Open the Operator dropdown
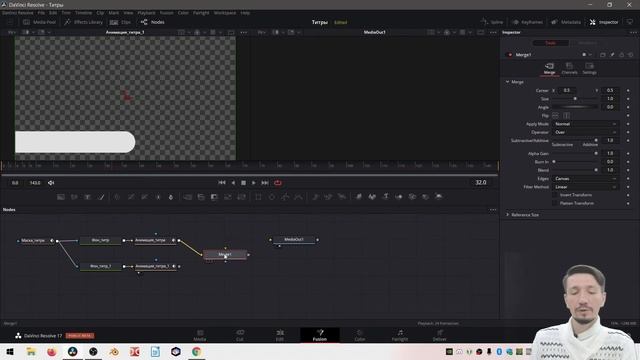640x360 pixels. coord(585,132)
